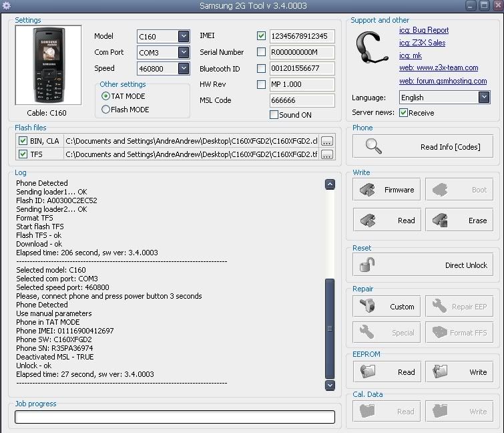Click the Erase chip icon
The width and height of the screenshot is (504, 433).
pos(440,221)
